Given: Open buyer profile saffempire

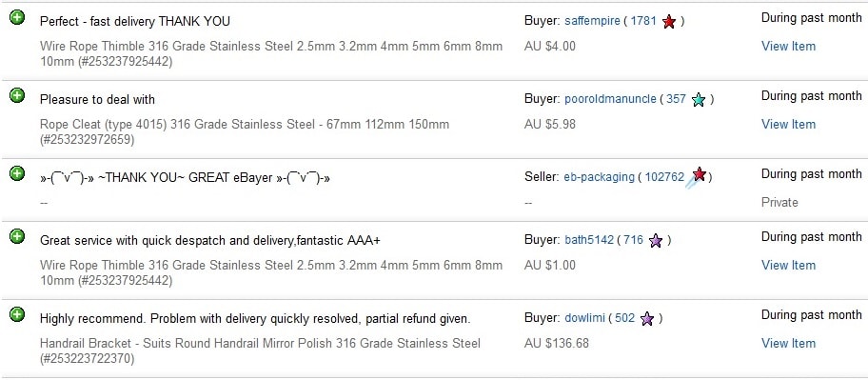Looking at the screenshot, I should point(592,22).
